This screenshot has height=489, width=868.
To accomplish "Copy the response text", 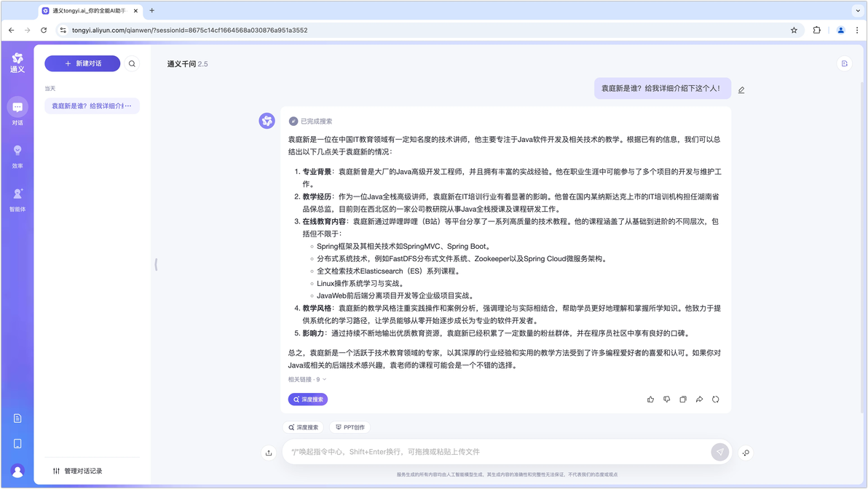I will [x=683, y=399].
